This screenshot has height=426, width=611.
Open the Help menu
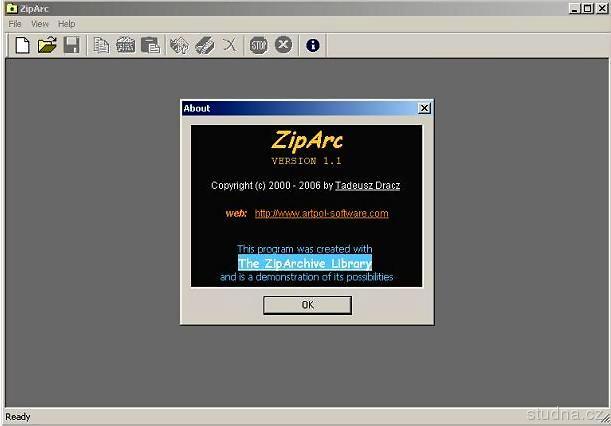67,24
